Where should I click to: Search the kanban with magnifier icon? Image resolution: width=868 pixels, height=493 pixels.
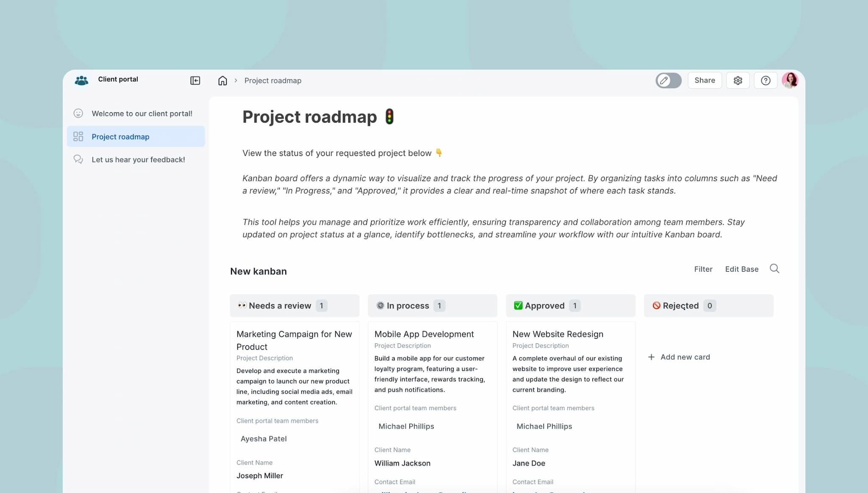pyautogui.click(x=774, y=269)
